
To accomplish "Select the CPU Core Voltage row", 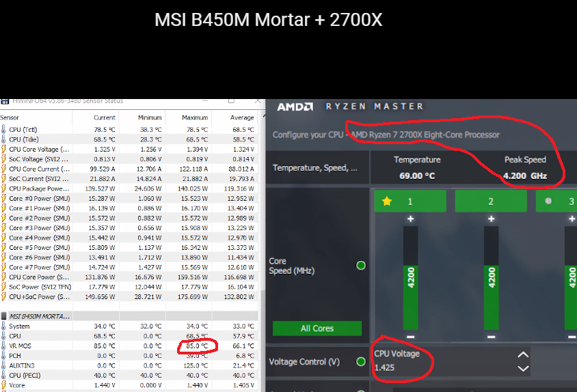I will 129,150.
